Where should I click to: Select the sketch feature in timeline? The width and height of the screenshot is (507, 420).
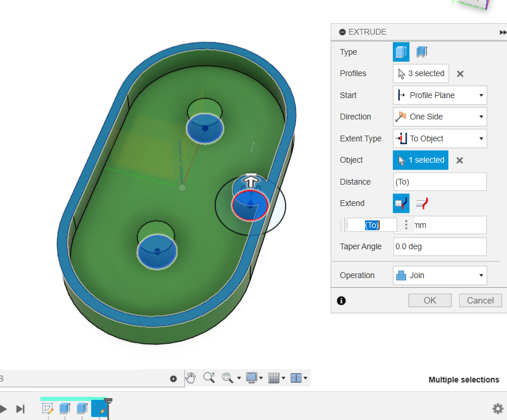[48, 408]
